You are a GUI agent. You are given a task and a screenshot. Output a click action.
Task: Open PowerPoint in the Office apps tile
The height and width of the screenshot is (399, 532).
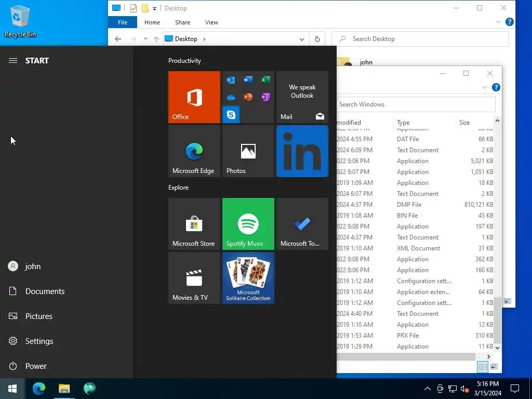248,97
